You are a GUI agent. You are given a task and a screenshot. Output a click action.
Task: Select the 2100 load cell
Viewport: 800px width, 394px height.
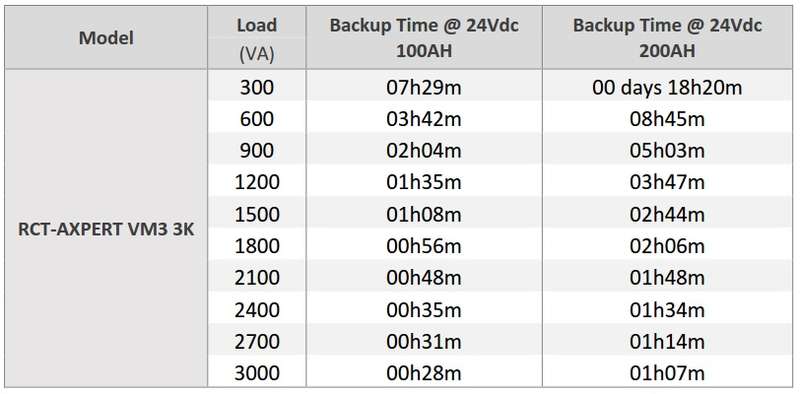(x=257, y=277)
